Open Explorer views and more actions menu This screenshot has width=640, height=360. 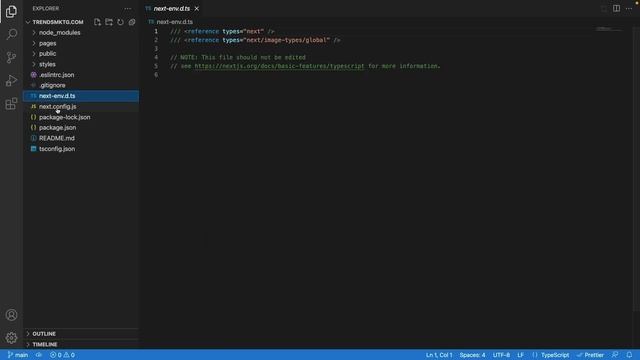(x=128, y=9)
